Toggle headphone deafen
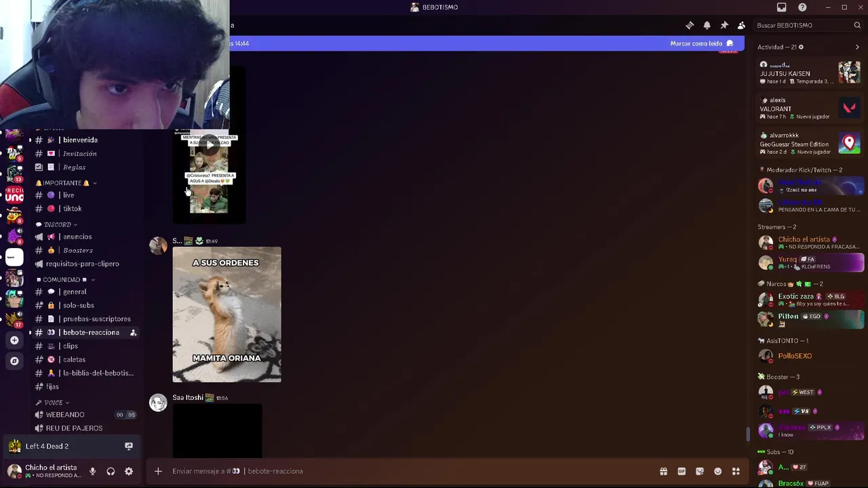The width and height of the screenshot is (868, 488). click(111, 471)
